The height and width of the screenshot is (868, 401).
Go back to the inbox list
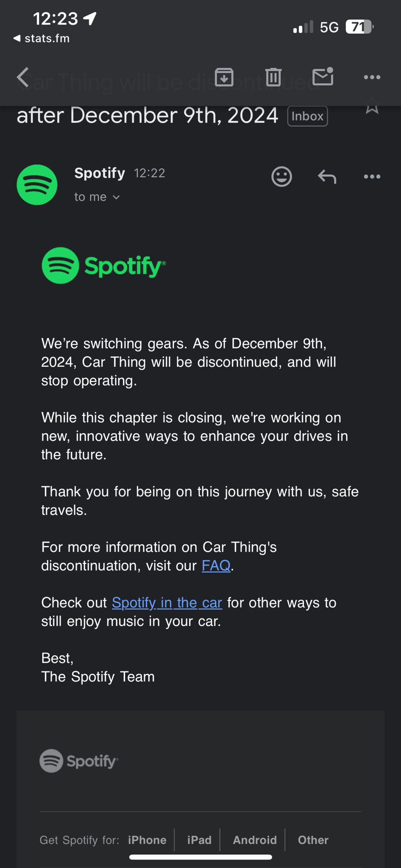tap(23, 78)
